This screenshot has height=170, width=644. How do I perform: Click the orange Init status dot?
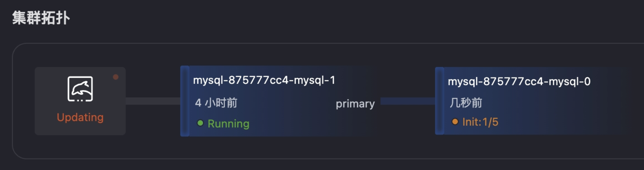click(x=455, y=122)
